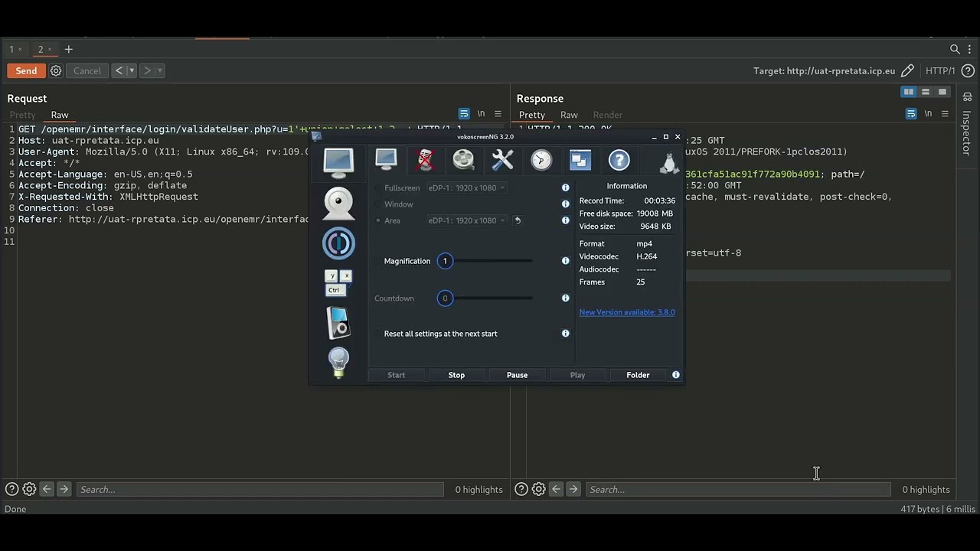Click the info icon beside Magnification slider

(x=566, y=261)
